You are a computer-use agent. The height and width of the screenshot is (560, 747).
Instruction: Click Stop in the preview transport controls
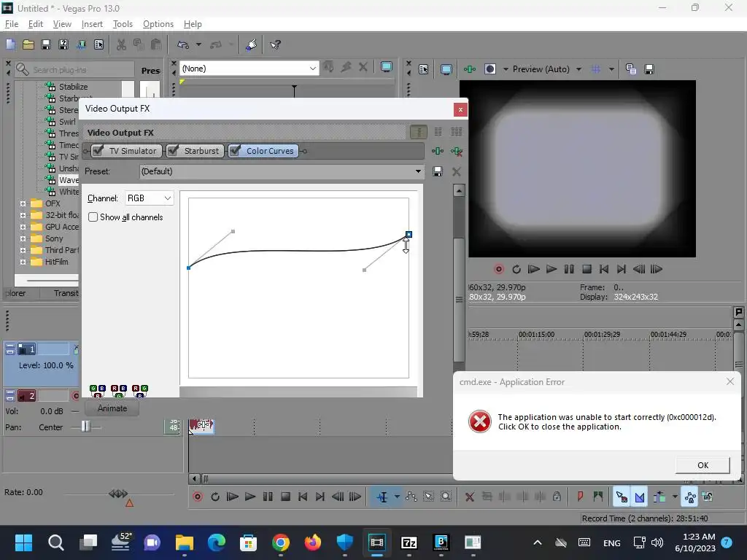pos(587,270)
